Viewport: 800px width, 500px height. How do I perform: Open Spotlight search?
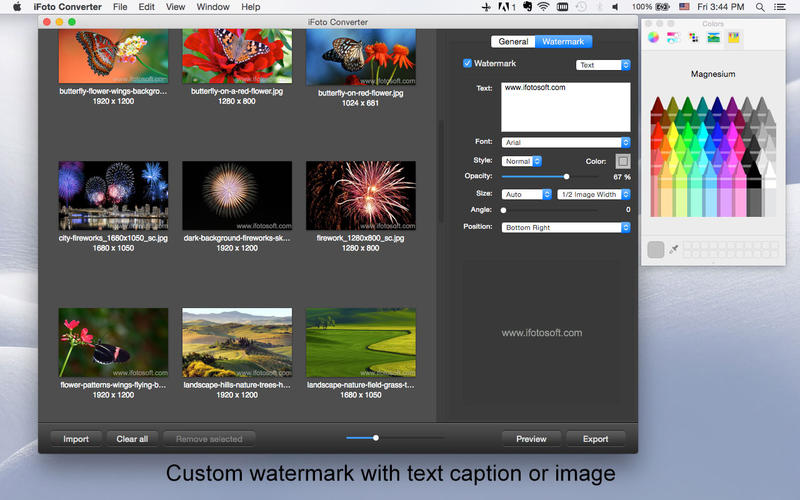pos(760,7)
